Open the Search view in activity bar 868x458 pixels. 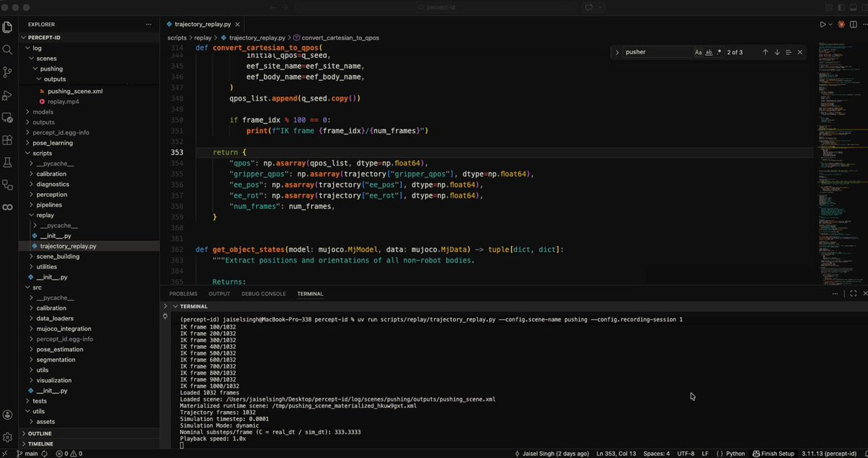click(8, 50)
